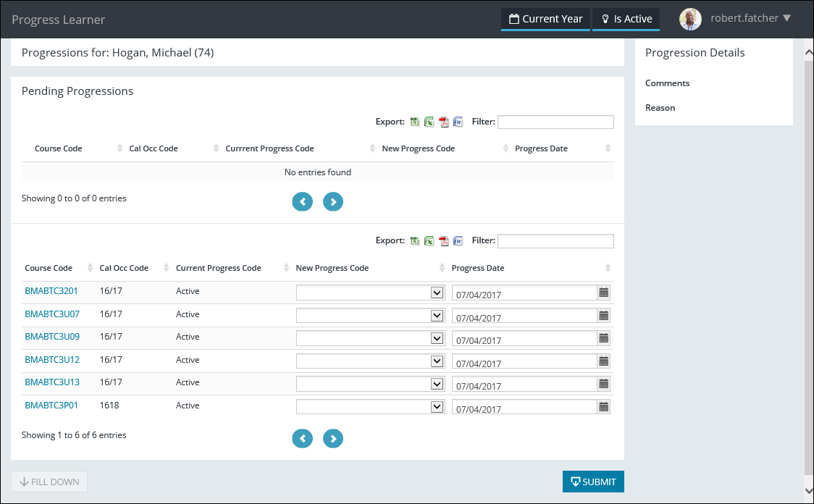814x504 pixels.
Task: Open the Comments section in Progression Details
Action: tap(667, 83)
